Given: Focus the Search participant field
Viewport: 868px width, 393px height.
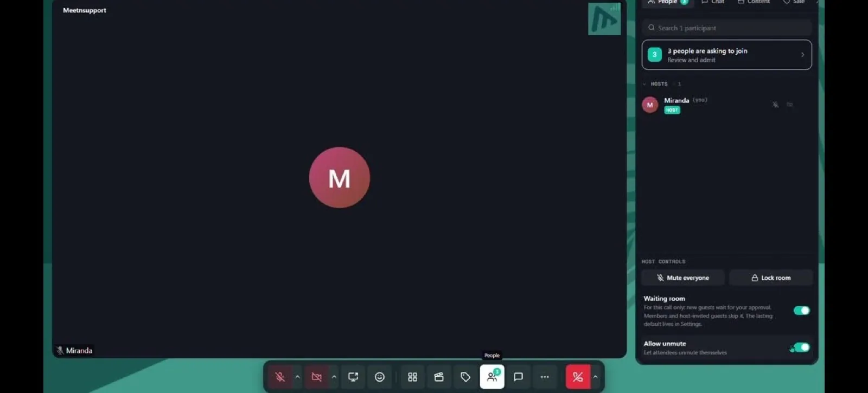Looking at the screenshot, I should click(727, 28).
